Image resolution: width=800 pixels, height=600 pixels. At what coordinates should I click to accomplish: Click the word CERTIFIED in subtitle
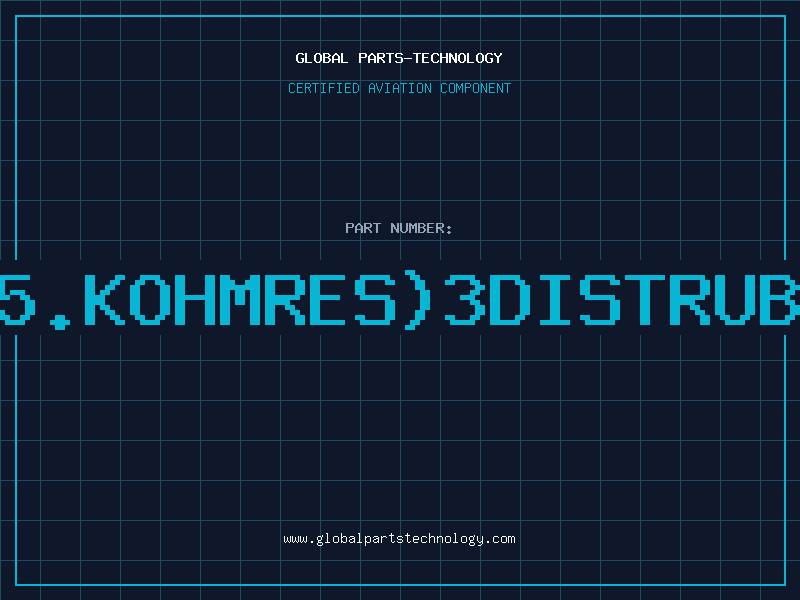click(324, 88)
